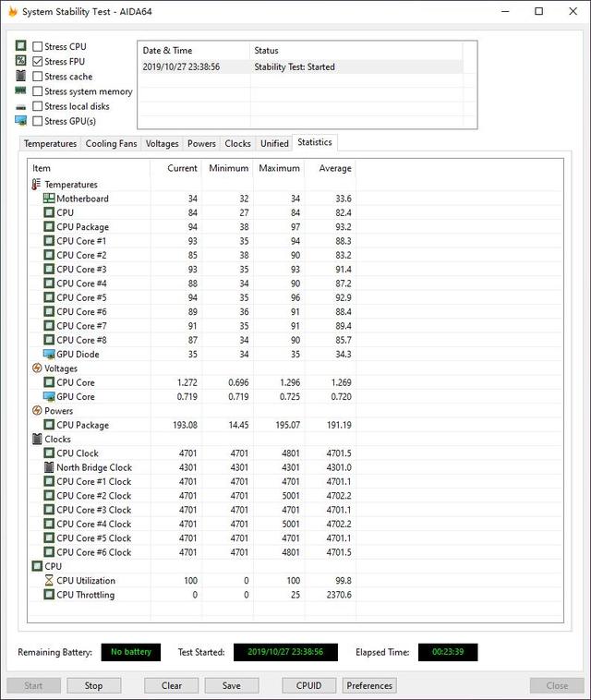Click the GPU Diode monitor icon
Screen dimensions: 591x700
(49, 354)
